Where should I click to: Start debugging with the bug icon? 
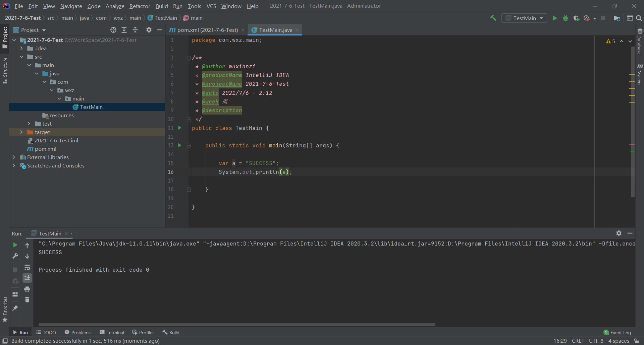coord(566,18)
